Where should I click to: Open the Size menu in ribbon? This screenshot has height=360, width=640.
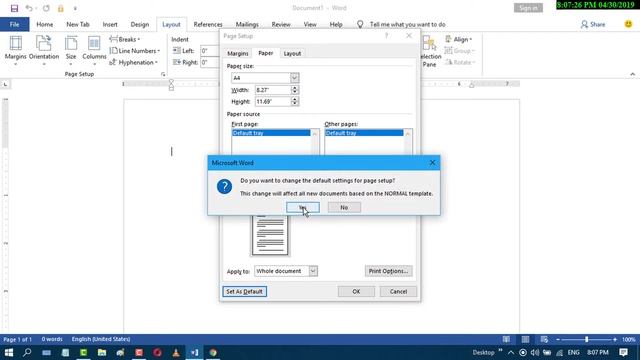[71, 51]
